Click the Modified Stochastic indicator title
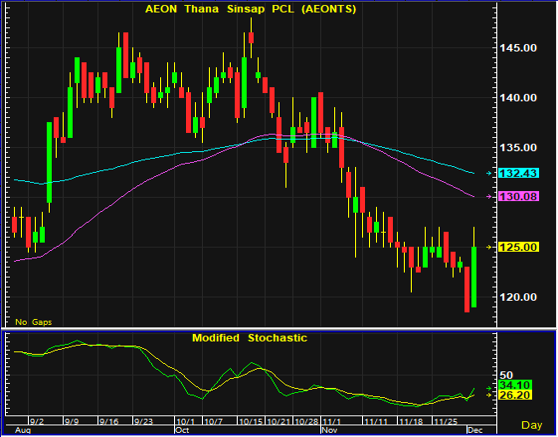 pyautogui.click(x=249, y=338)
